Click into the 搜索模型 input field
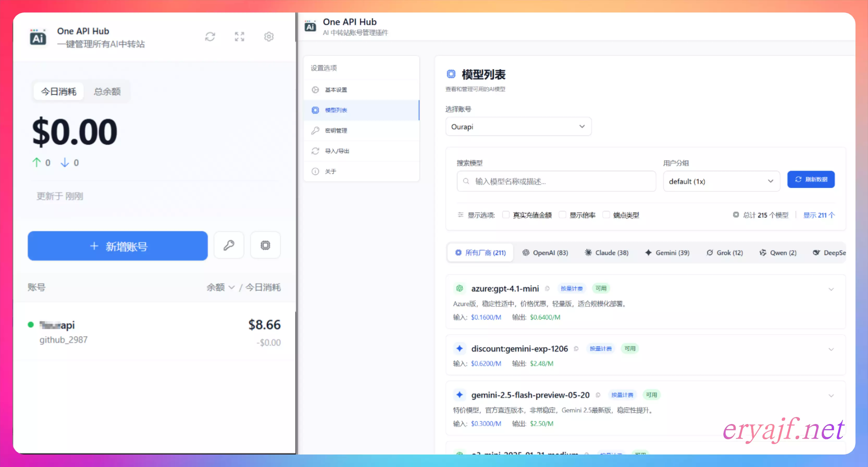Viewport: 868px width, 467px height. click(x=556, y=181)
